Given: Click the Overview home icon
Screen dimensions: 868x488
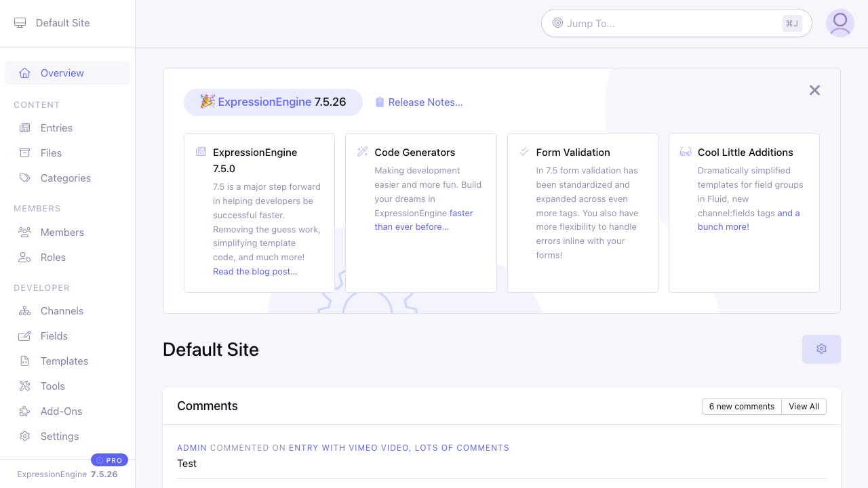Looking at the screenshot, I should 24,73.
